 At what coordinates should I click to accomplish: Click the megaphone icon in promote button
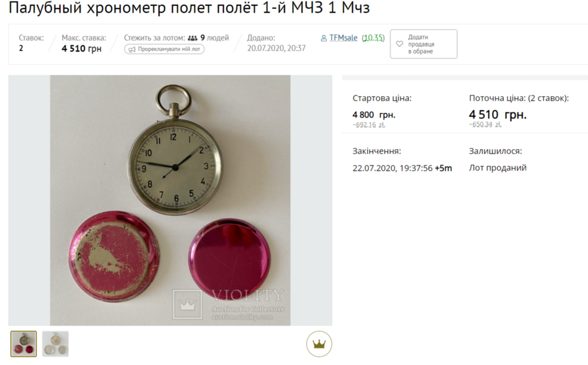click(132, 49)
